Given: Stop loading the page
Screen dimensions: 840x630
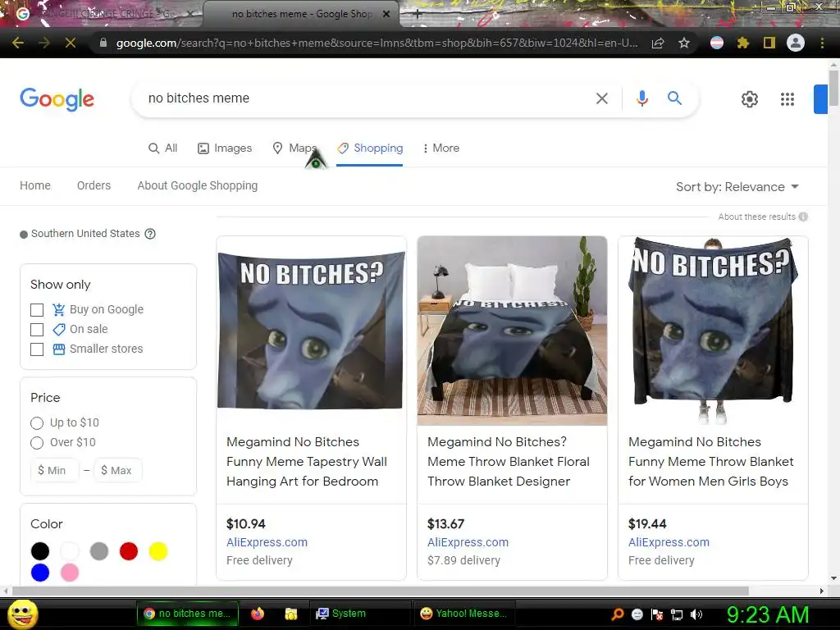Looking at the screenshot, I should coord(71,43).
